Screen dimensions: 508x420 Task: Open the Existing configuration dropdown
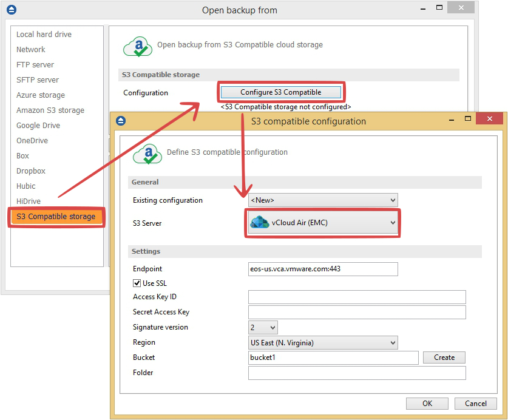click(323, 200)
